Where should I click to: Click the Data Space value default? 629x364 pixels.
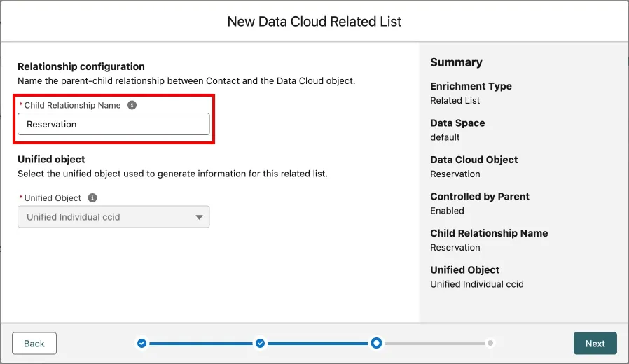pyautogui.click(x=445, y=137)
